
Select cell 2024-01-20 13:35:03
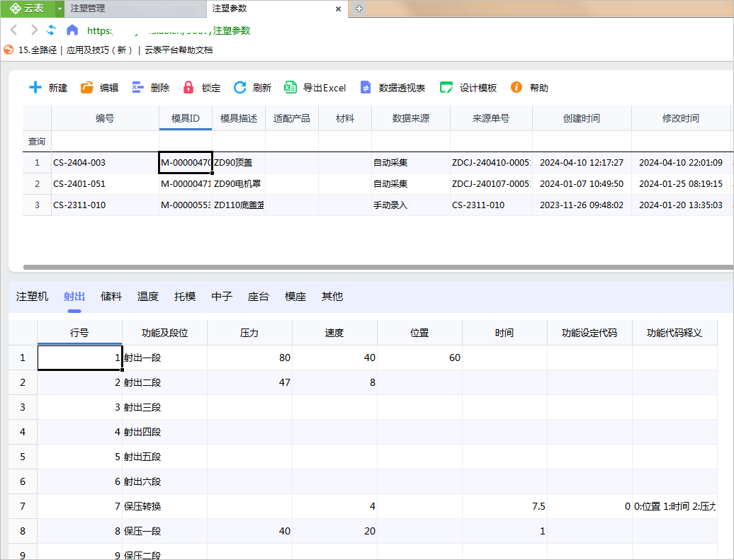click(681, 205)
